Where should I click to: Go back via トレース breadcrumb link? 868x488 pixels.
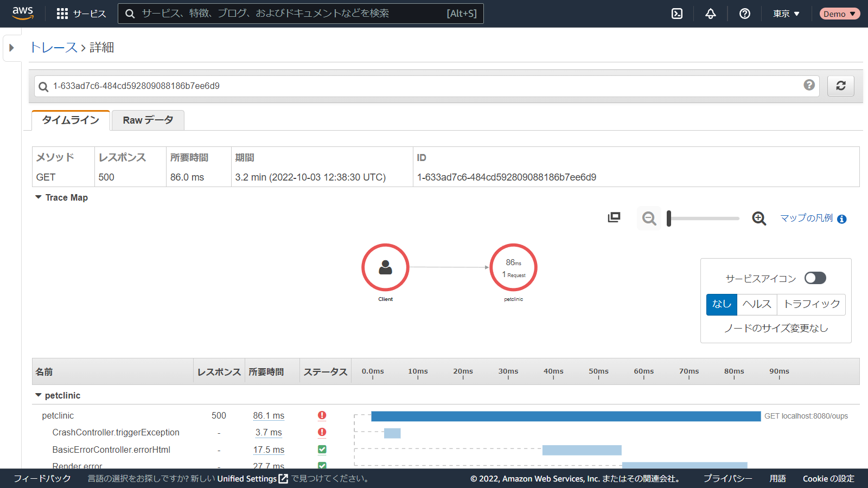[54, 48]
